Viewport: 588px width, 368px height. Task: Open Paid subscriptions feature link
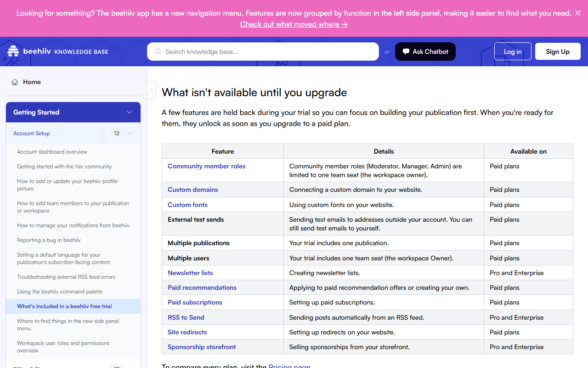tap(195, 302)
